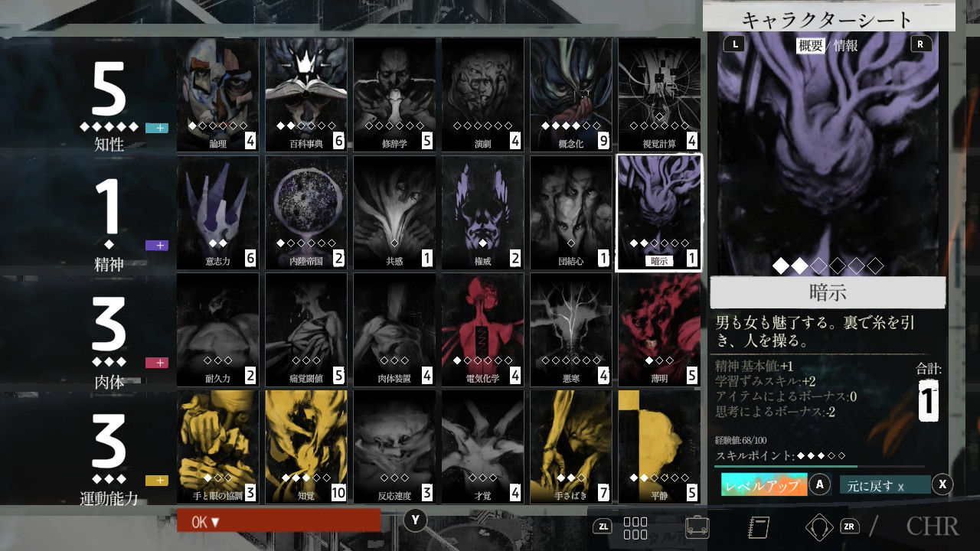Open the journal notebook icon
Viewport: 980px width, 551px height.
point(758,527)
